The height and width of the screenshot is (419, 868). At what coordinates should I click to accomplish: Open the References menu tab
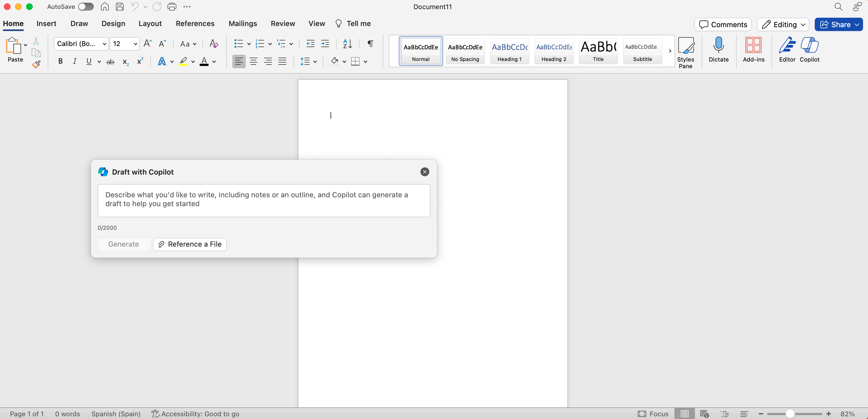pos(195,23)
